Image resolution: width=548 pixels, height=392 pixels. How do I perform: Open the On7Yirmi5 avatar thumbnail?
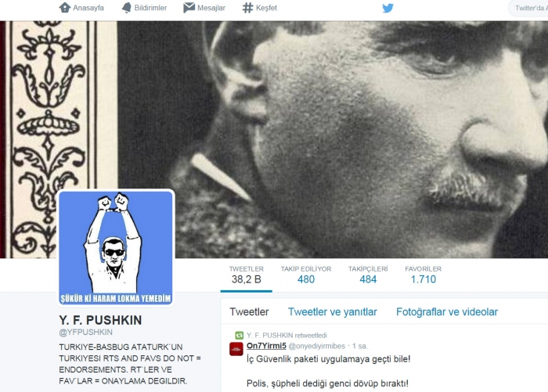[x=236, y=349]
